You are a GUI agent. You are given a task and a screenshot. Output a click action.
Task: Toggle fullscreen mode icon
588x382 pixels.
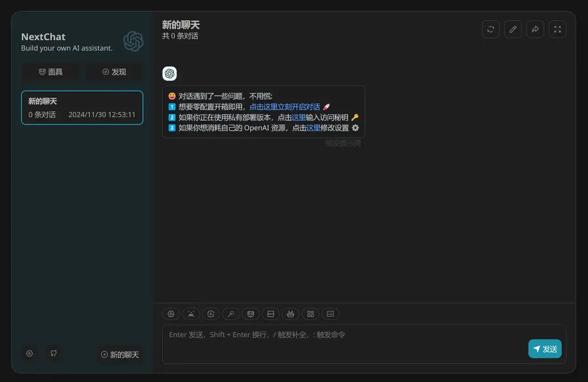click(x=558, y=29)
